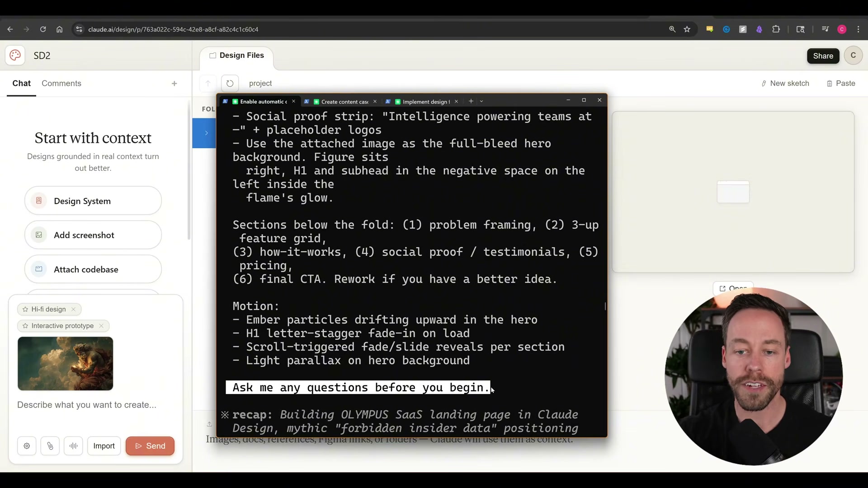The image size is (868, 488).
Task: Open the terminal new-tab dropdown arrow
Action: point(481,101)
